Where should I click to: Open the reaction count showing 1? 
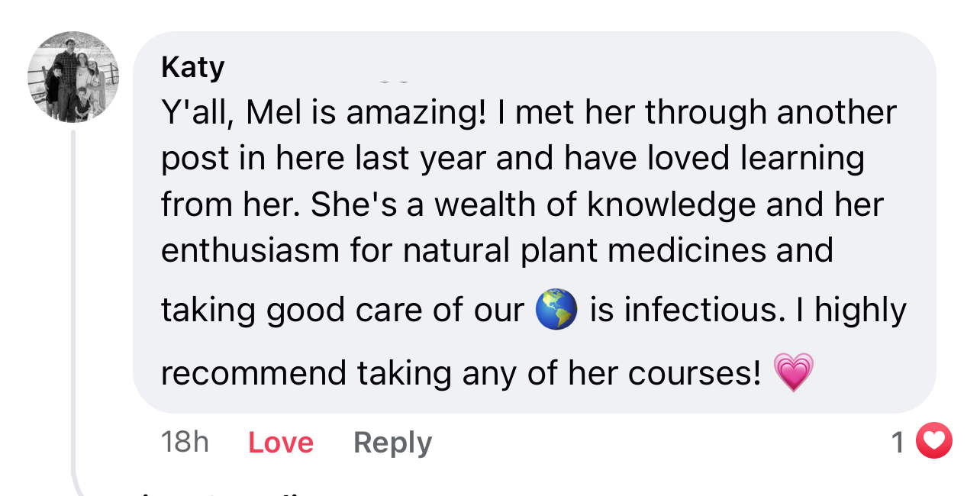[898, 441]
